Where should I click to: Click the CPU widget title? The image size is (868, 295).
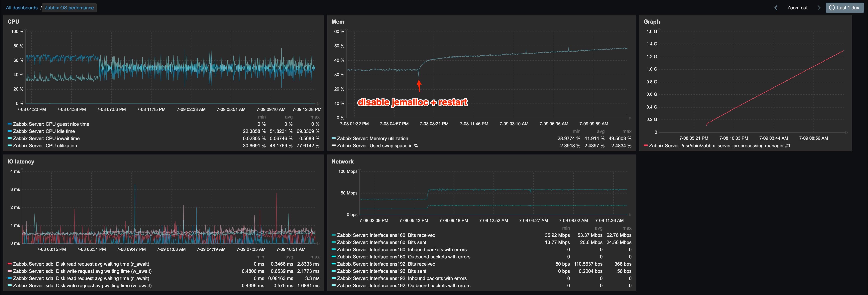coord(14,22)
